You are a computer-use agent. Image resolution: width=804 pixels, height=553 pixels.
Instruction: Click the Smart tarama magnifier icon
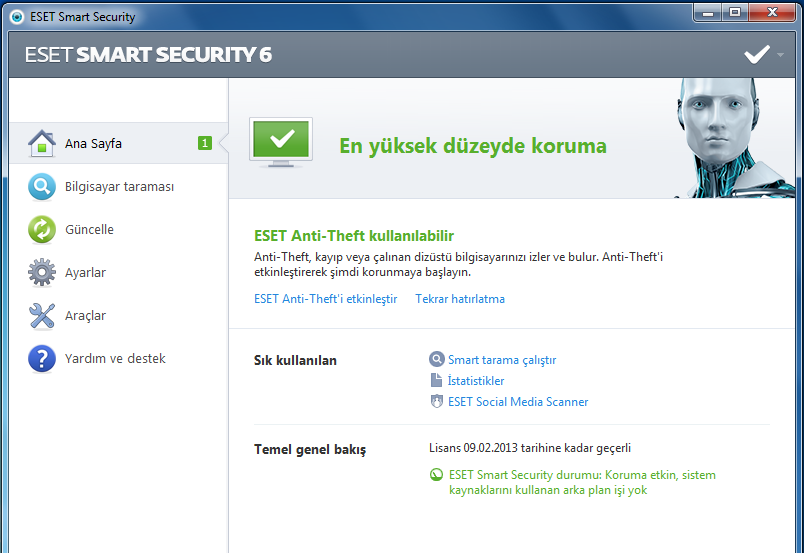(x=436, y=359)
